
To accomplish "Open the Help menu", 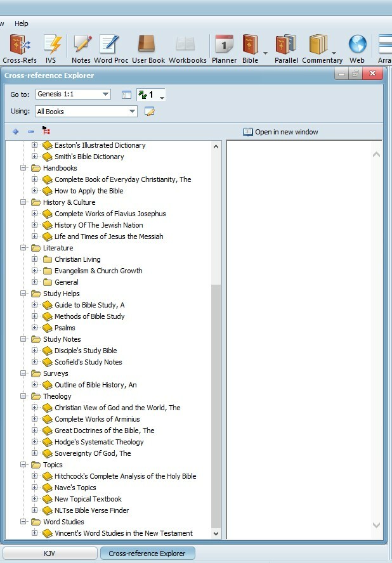I will tap(21, 23).
